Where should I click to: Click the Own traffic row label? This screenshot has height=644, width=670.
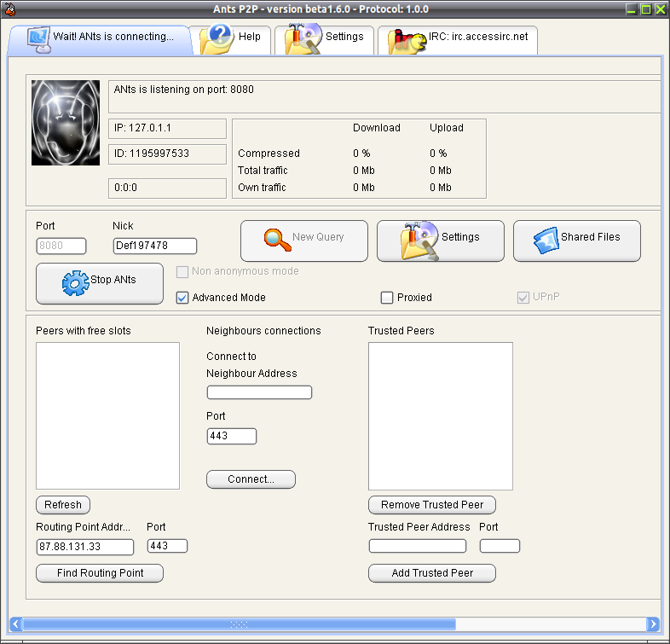point(262,188)
